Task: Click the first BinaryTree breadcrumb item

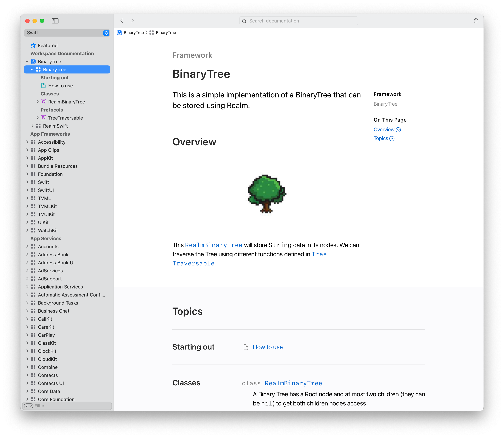Action: point(133,33)
